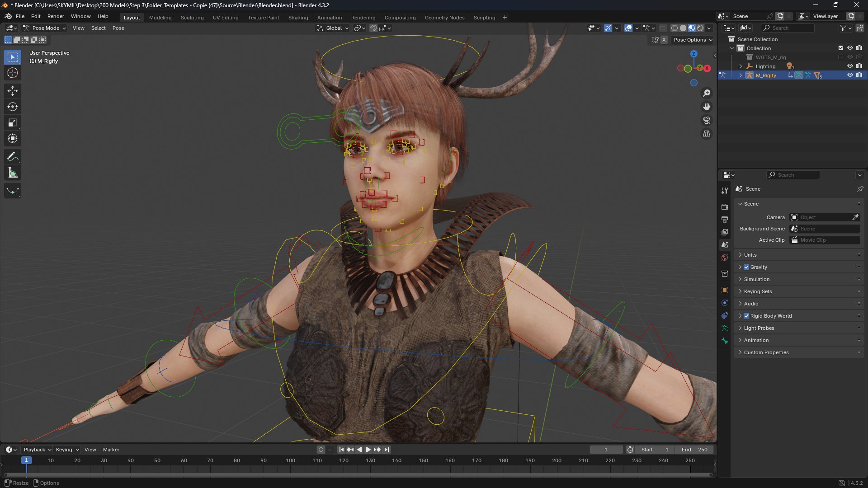
Task: Open the World properties tab
Action: point(725,258)
